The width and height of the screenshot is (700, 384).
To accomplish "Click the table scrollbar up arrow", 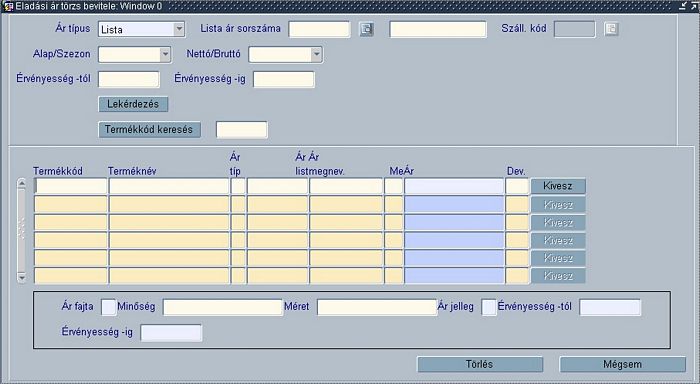I will click(21, 184).
